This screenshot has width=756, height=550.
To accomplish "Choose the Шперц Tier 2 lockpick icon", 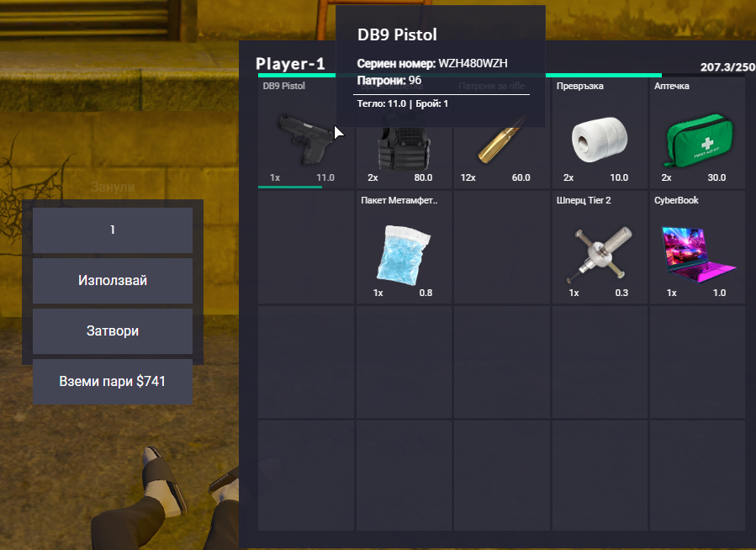I will [x=599, y=254].
